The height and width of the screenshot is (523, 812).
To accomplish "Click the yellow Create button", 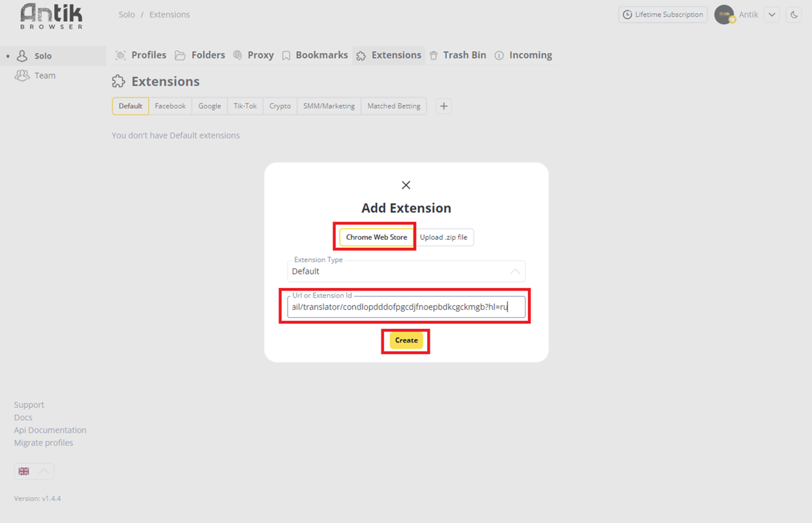I will pos(407,340).
